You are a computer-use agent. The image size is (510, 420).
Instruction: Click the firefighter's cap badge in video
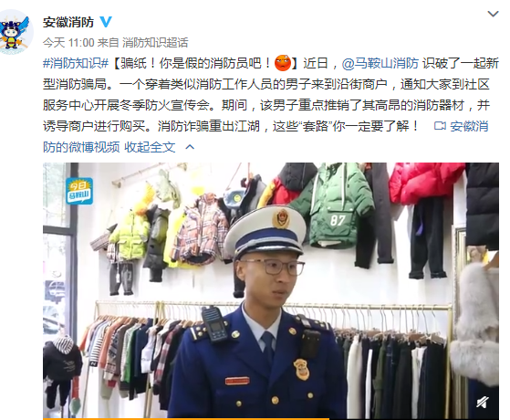coord(282,217)
